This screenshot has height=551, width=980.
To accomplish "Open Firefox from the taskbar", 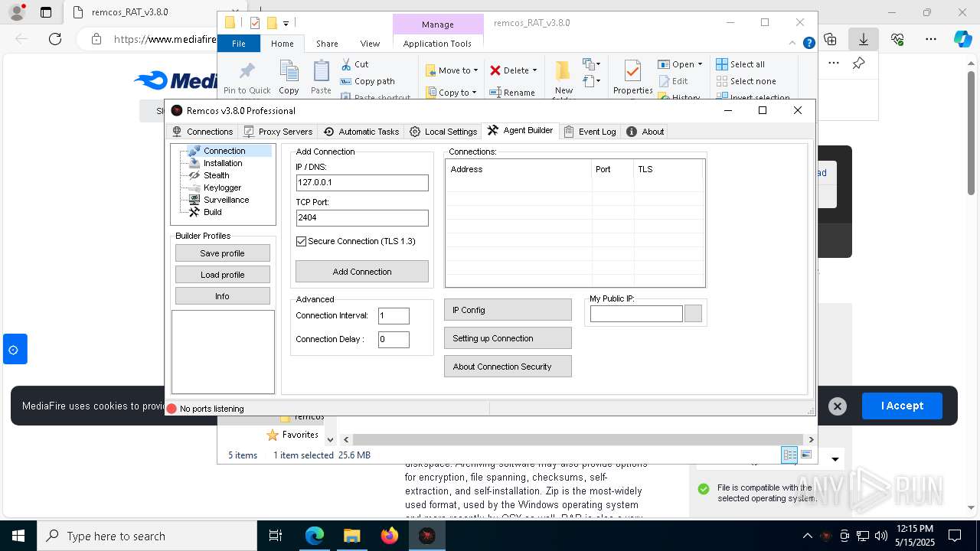I will (x=390, y=536).
